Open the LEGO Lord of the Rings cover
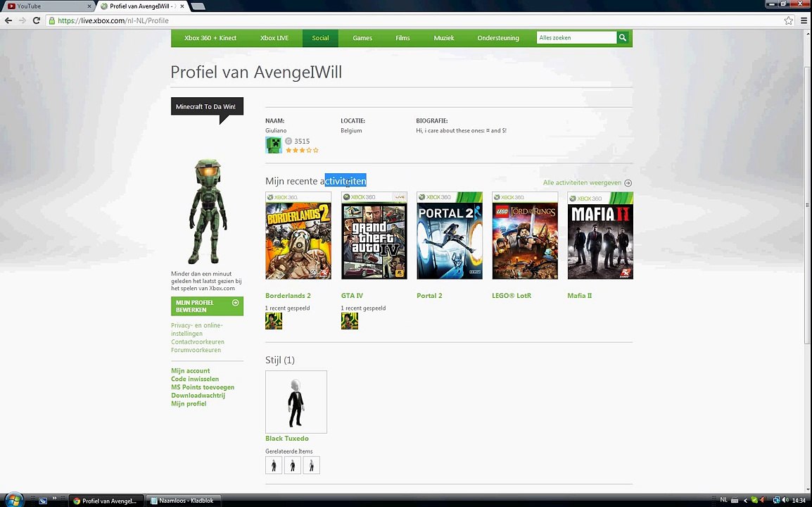 [525, 236]
